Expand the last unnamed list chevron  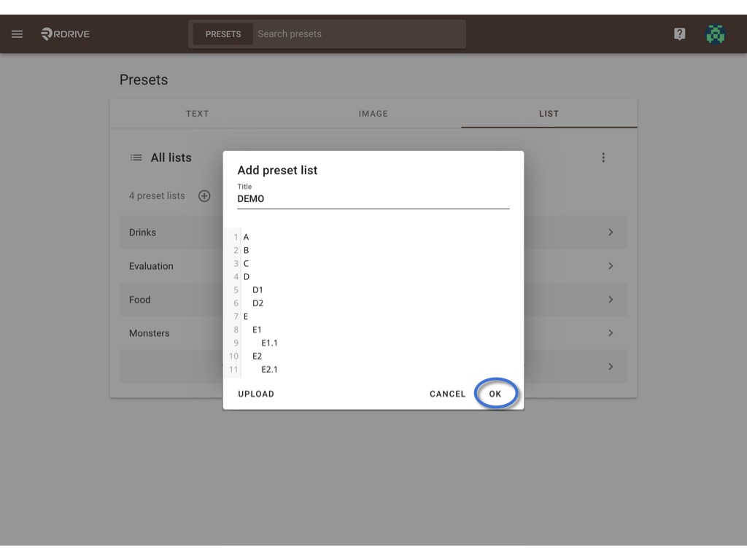(611, 367)
